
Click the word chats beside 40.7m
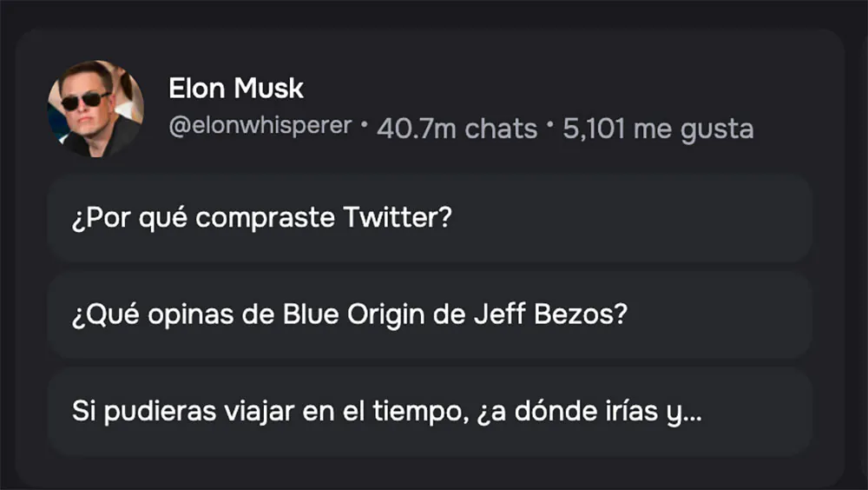pyautogui.click(x=501, y=129)
